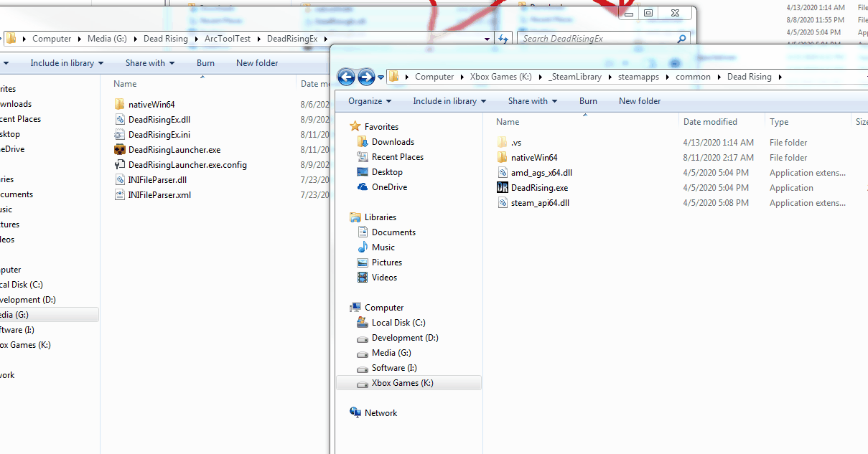Sort by Type column in Dead Rising window
This screenshot has width=868, height=454.
click(x=779, y=122)
